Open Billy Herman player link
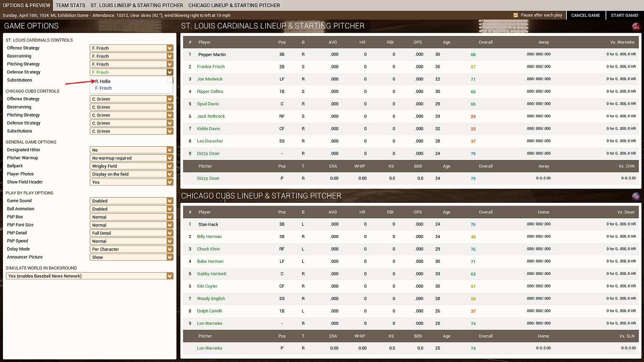This screenshot has width=644, height=362. click(209, 237)
